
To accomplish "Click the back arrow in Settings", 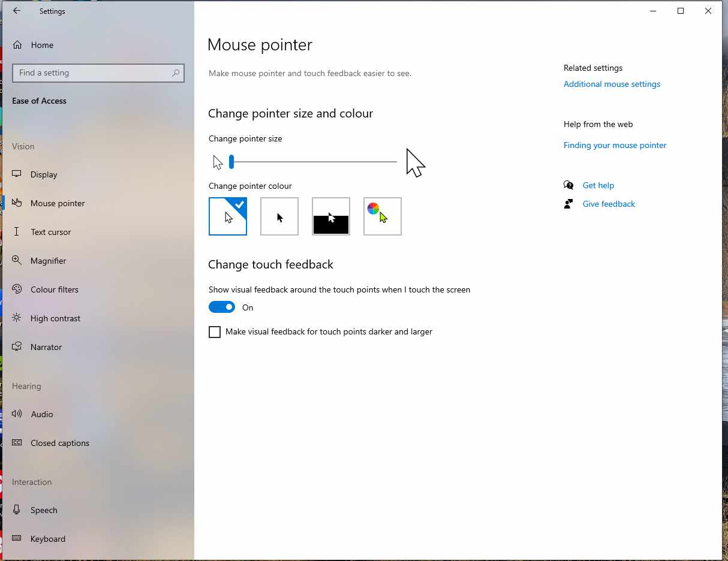I will pos(17,11).
